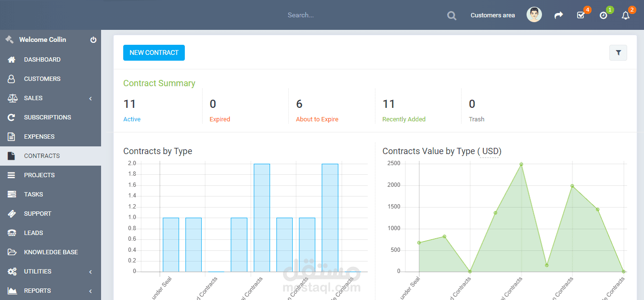Open the user avatar profile menu
644x300 pixels.
534,14
